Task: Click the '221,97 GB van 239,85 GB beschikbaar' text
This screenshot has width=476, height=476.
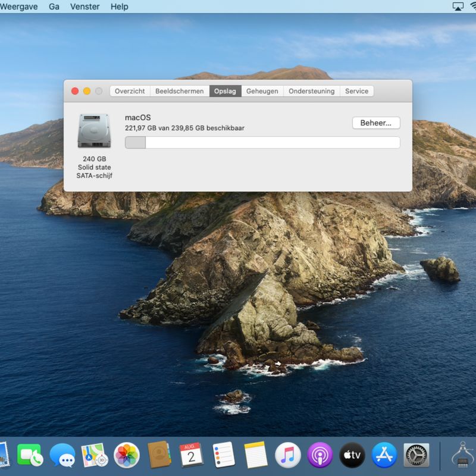Action: tap(184, 128)
